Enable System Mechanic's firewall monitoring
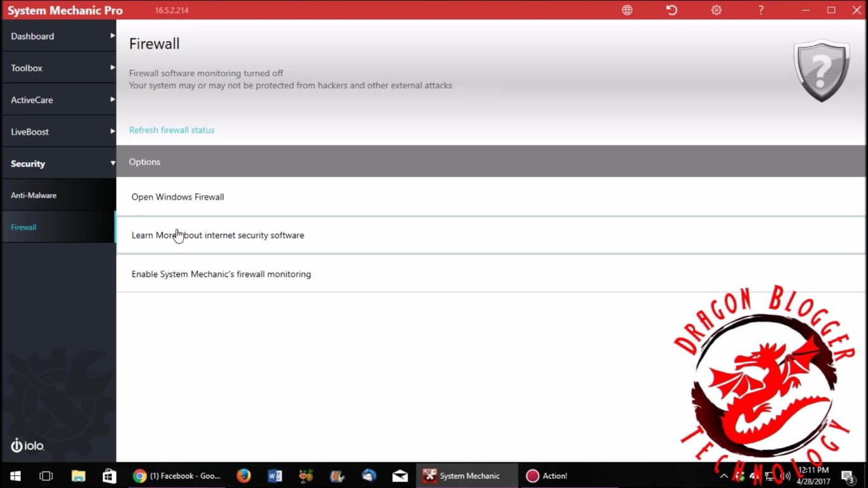868x488 pixels. [221, 274]
